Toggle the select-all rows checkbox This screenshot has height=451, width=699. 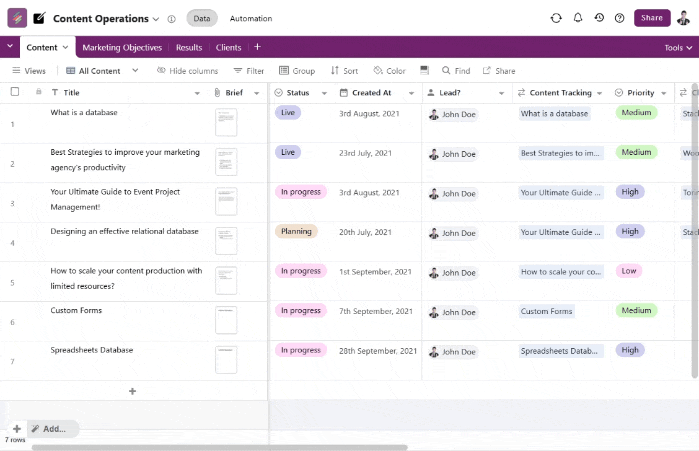click(14, 92)
